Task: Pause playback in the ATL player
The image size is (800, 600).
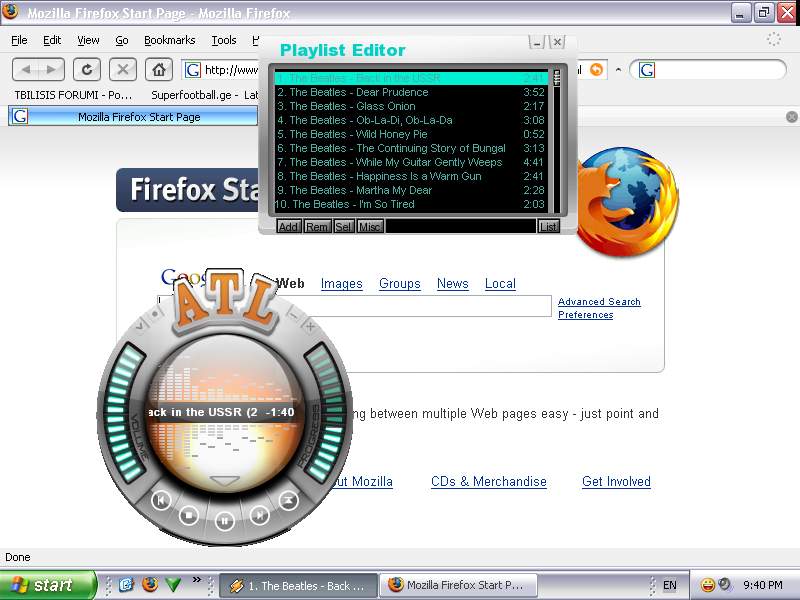Action: coord(224,520)
